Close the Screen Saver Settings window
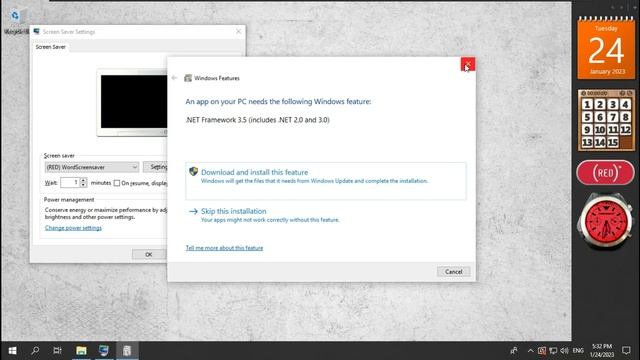This screenshot has height=360, width=640. click(238, 31)
